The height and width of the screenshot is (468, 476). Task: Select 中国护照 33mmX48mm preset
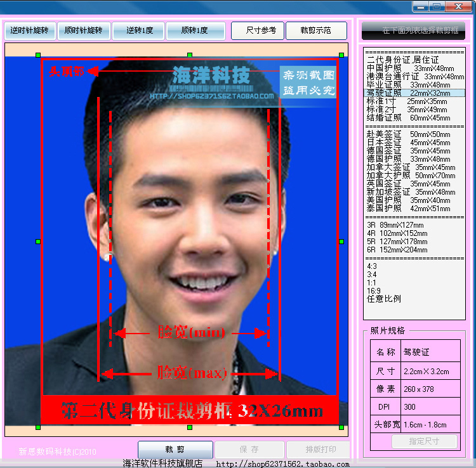coord(414,68)
